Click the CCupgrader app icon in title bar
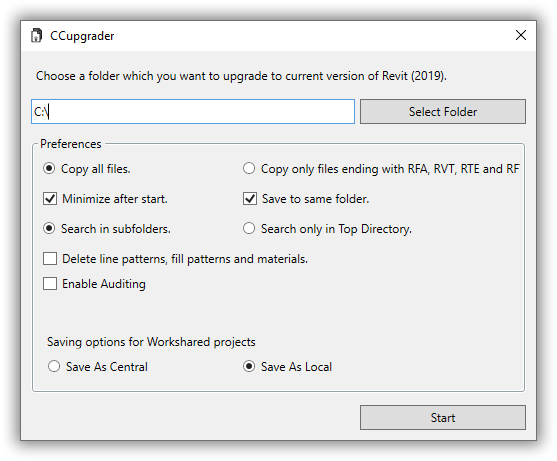Screen dimensions: 557x461 pos(37,36)
